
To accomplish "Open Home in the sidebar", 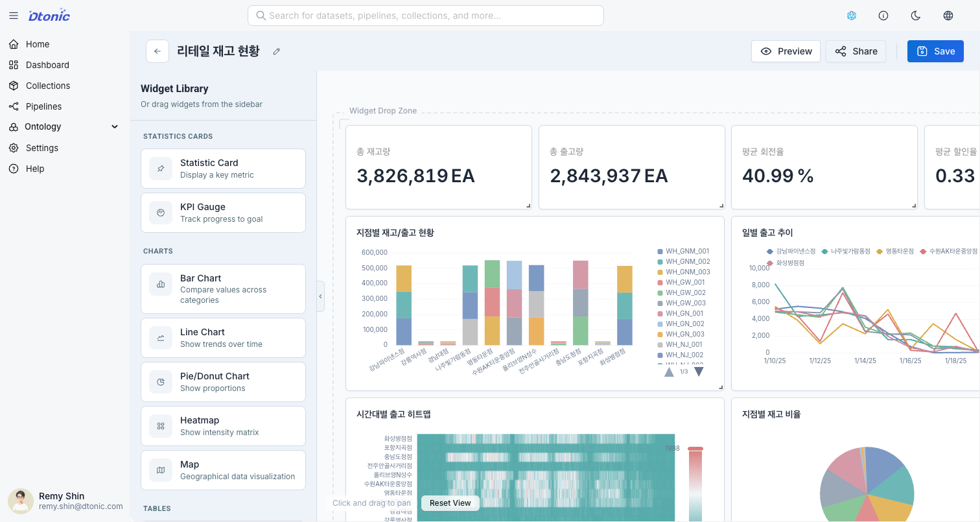I will coord(65,44).
